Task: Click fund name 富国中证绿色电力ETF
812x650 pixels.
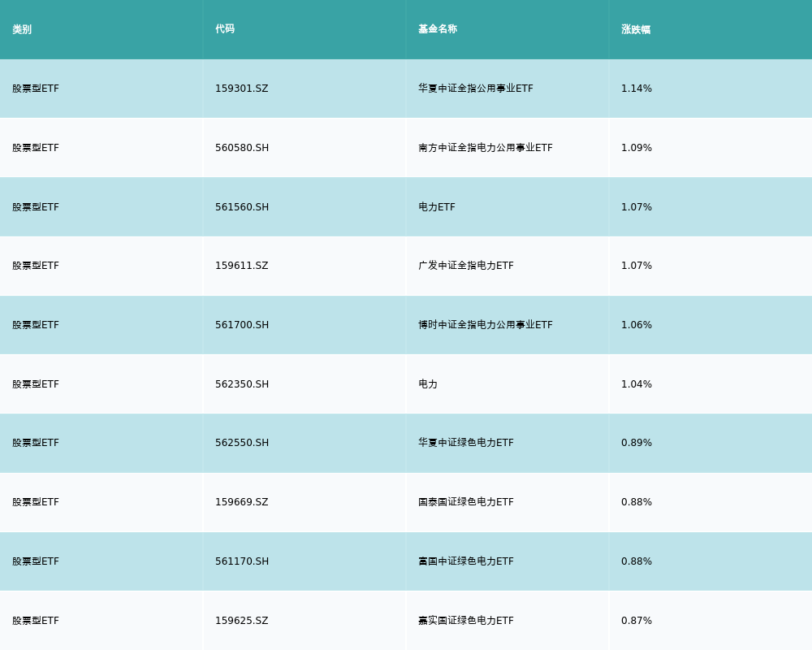Action: pos(466,561)
